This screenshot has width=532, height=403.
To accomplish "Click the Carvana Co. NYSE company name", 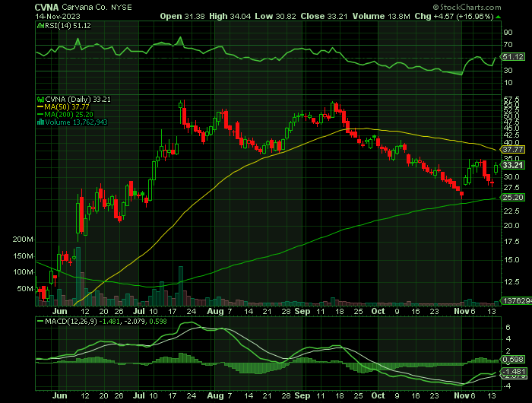I will point(97,7).
